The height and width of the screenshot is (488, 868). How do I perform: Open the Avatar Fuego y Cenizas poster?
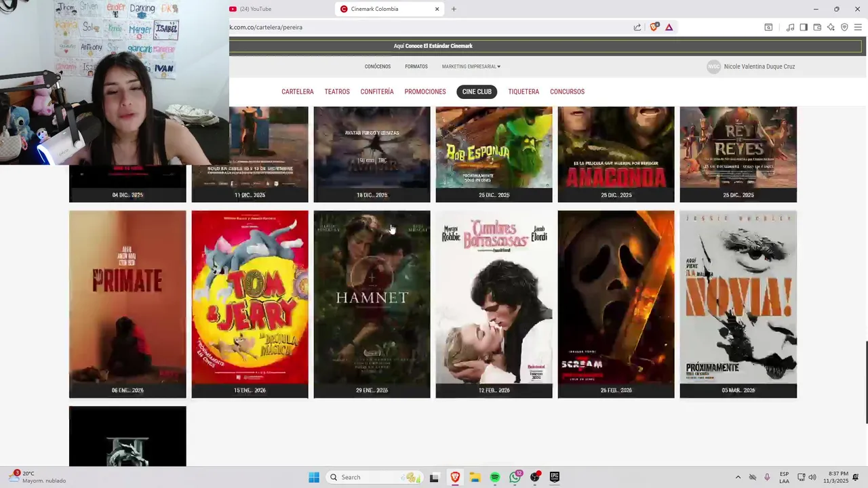point(372,154)
